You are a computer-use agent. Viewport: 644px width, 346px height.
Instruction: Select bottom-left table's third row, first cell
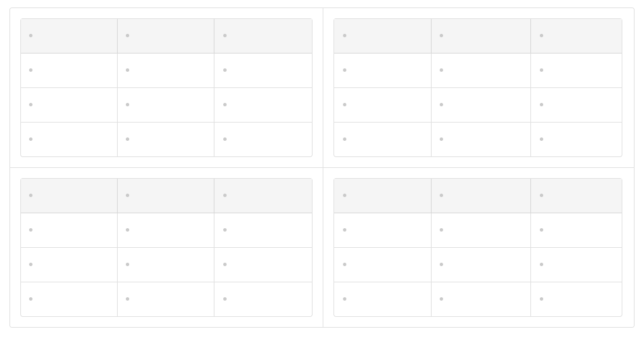pos(69,265)
